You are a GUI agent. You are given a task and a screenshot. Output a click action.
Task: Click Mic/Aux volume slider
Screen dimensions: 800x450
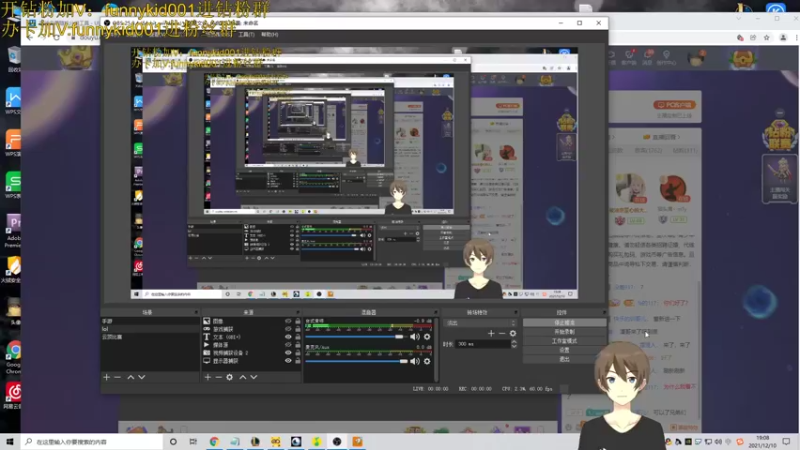pyautogui.click(x=356, y=361)
